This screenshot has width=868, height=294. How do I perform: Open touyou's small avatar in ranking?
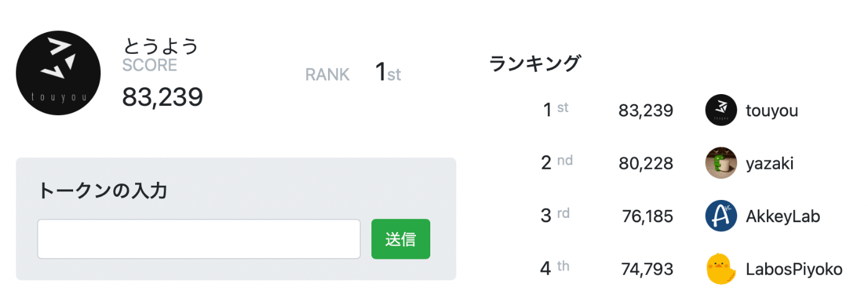tap(721, 111)
